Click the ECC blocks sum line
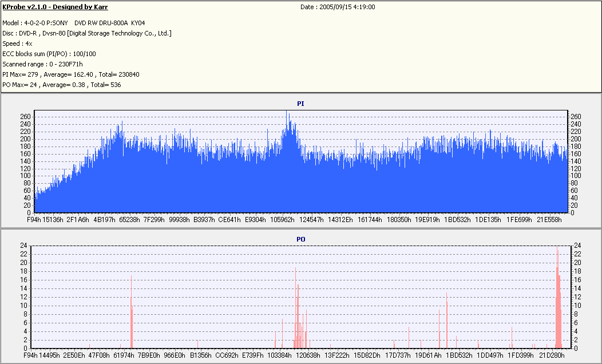Viewport: 602px width, 364px height. [x=49, y=54]
